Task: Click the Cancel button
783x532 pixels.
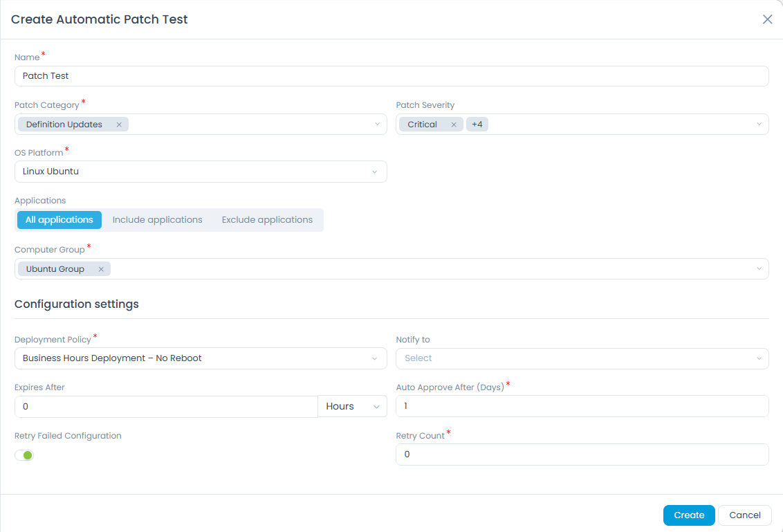Action: click(744, 515)
